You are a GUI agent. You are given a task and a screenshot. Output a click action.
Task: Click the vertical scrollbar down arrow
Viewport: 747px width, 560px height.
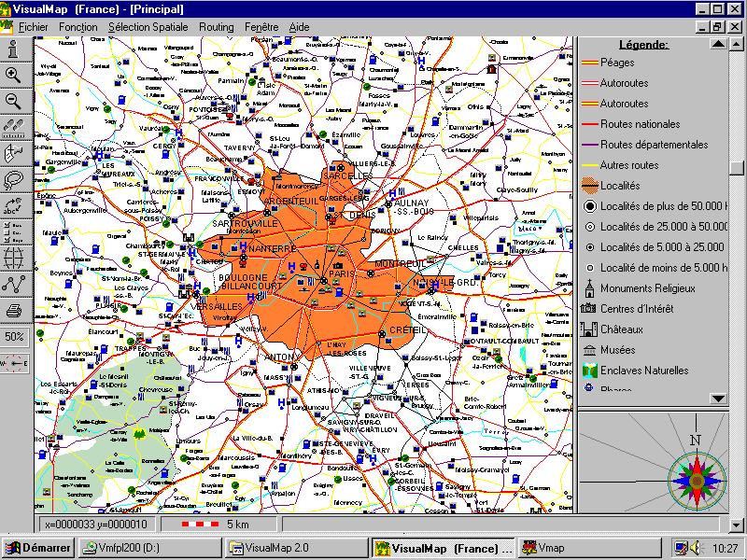pos(737,524)
